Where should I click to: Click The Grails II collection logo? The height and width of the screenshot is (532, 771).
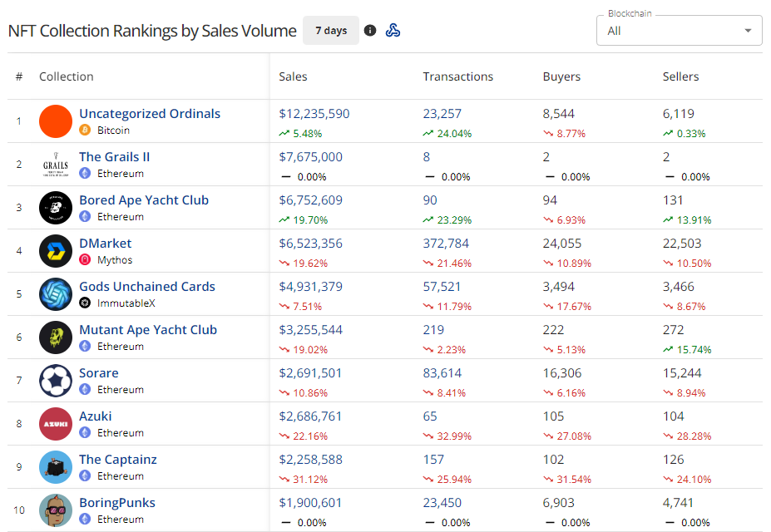coord(56,165)
